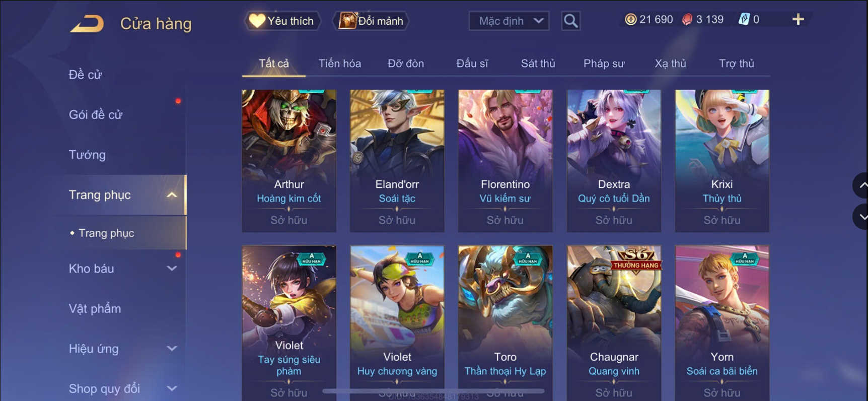The height and width of the screenshot is (401, 868).
Task: Open the Gói đề cử sidebar menu
Action: [x=96, y=115]
